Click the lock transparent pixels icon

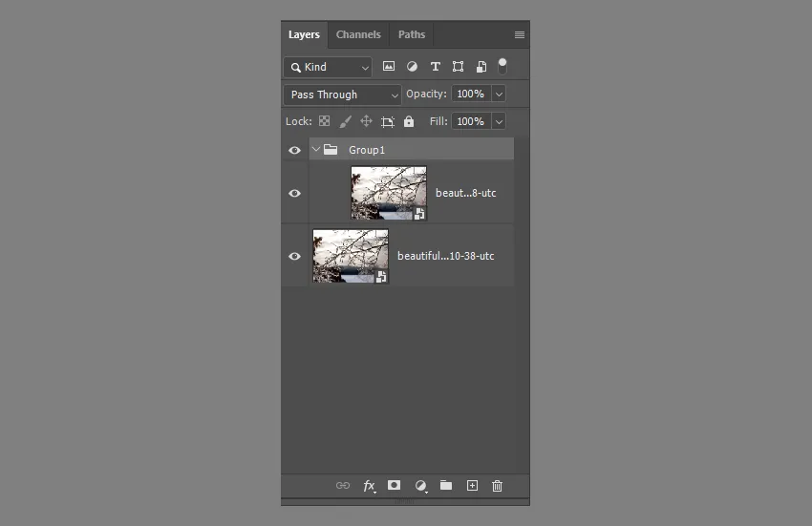pos(324,122)
